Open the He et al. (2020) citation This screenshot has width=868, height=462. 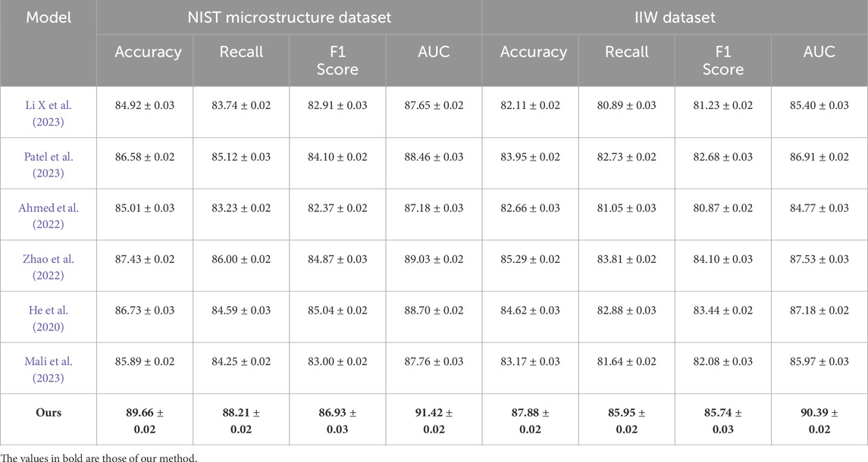click(x=48, y=317)
